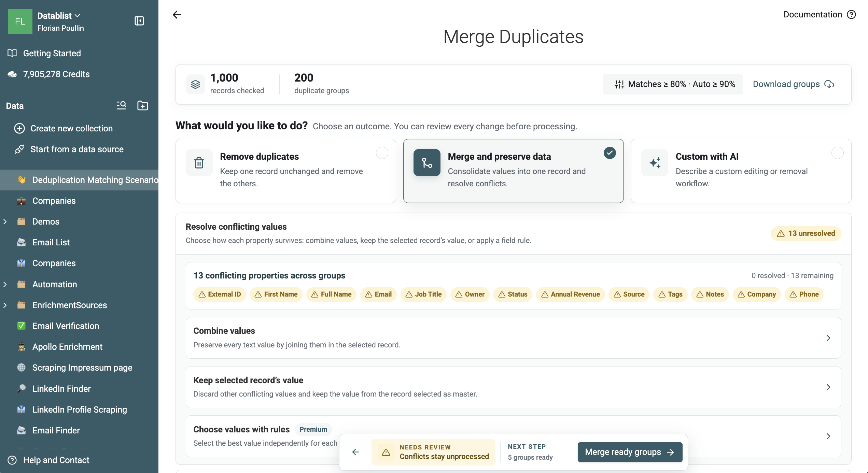Expand the Automation folder
This screenshot has width=868, height=473.
(5, 284)
